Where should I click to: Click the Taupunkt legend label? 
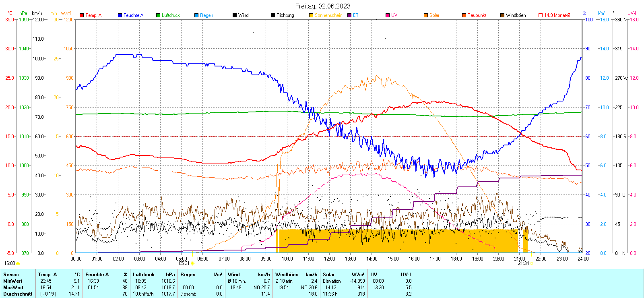pyautogui.click(x=477, y=15)
